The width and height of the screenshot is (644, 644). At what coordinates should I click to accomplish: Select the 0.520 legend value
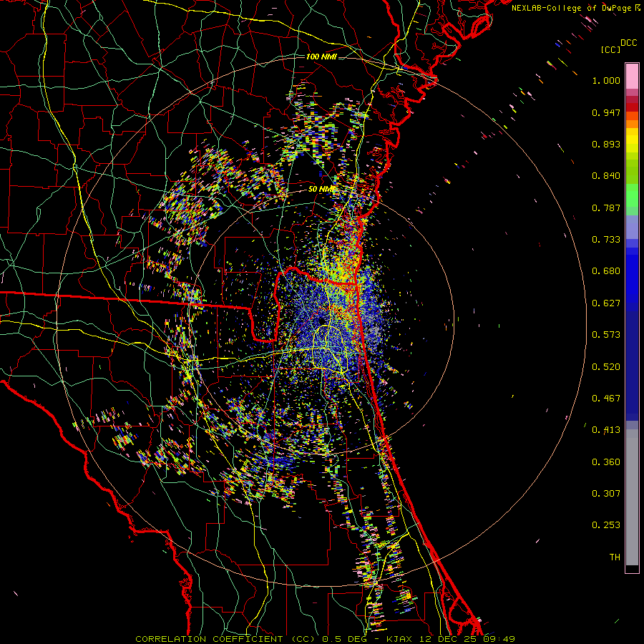606,367
